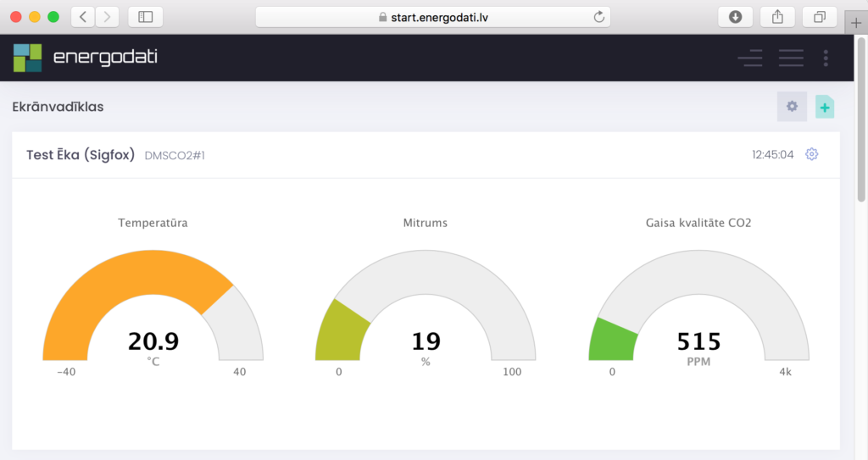Click the -40 minimum temperature label
868x460 pixels.
pyautogui.click(x=66, y=372)
